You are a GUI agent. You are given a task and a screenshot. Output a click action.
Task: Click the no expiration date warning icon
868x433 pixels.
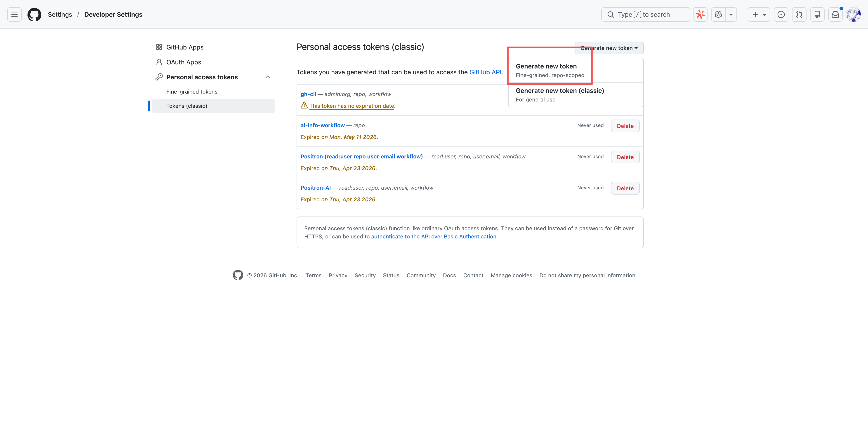point(304,106)
